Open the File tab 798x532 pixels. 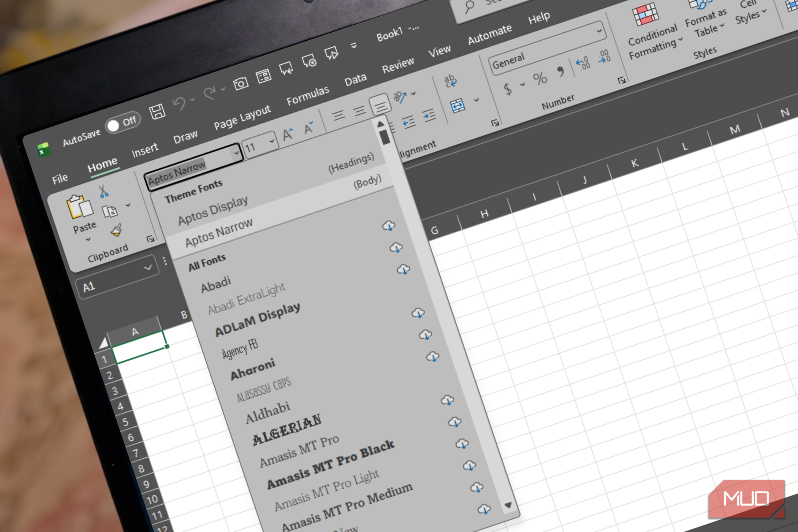(60, 178)
